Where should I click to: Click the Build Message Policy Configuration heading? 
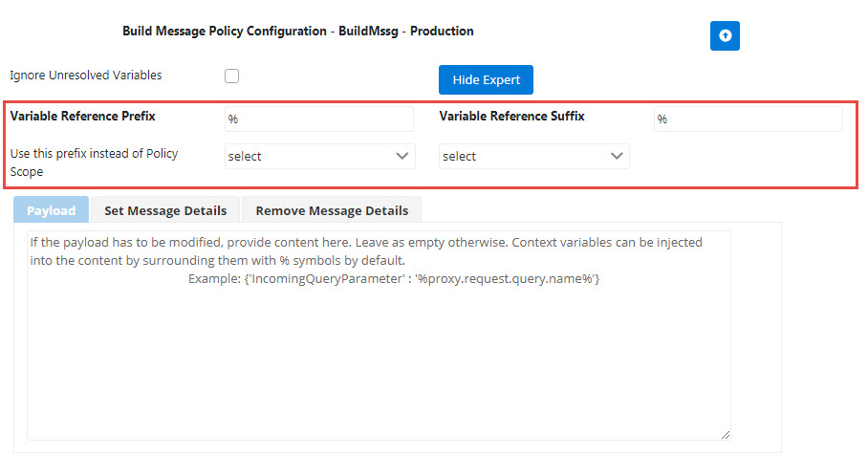[x=298, y=31]
